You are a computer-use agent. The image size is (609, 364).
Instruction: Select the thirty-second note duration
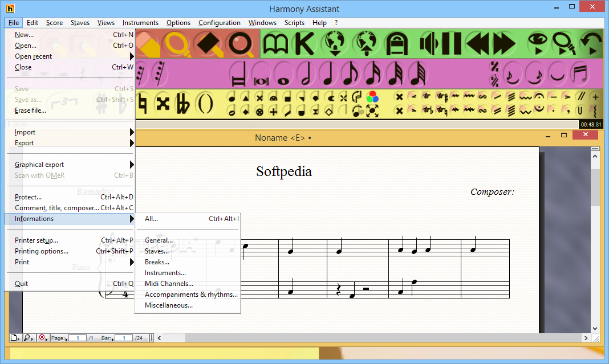pyautogui.click(x=396, y=74)
